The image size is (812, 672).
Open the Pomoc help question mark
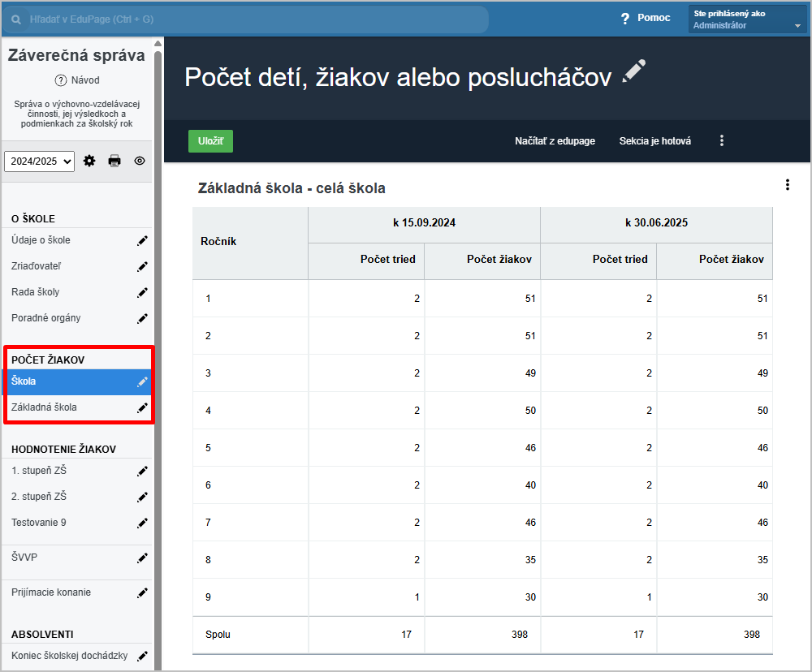(x=625, y=19)
